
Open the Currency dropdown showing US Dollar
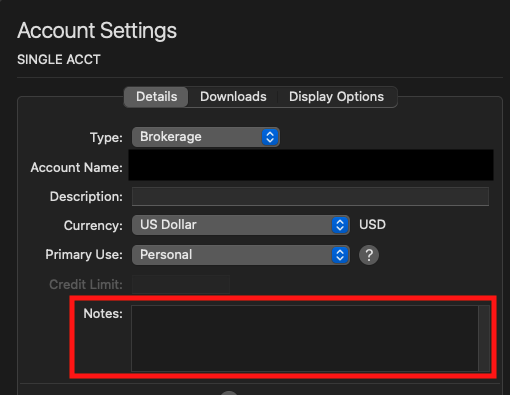tap(241, 225)
